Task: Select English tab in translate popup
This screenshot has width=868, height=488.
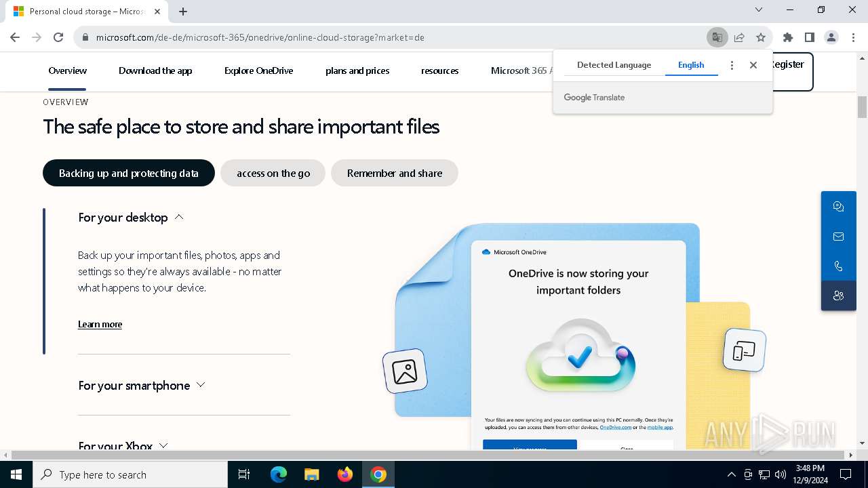Action: coord(691,65)
